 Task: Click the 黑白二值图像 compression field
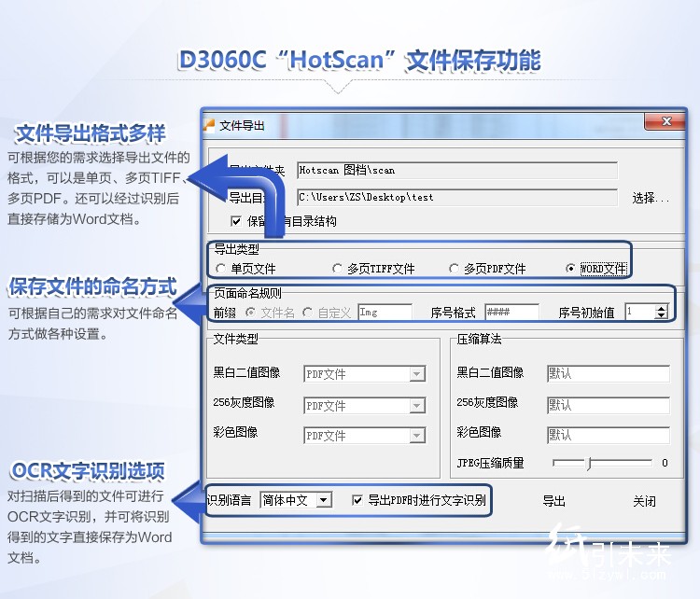(x=608, y=374)
